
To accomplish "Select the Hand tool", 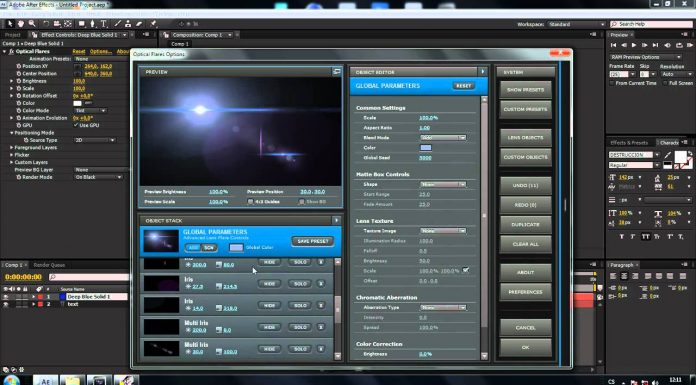I will click(21, 24).
